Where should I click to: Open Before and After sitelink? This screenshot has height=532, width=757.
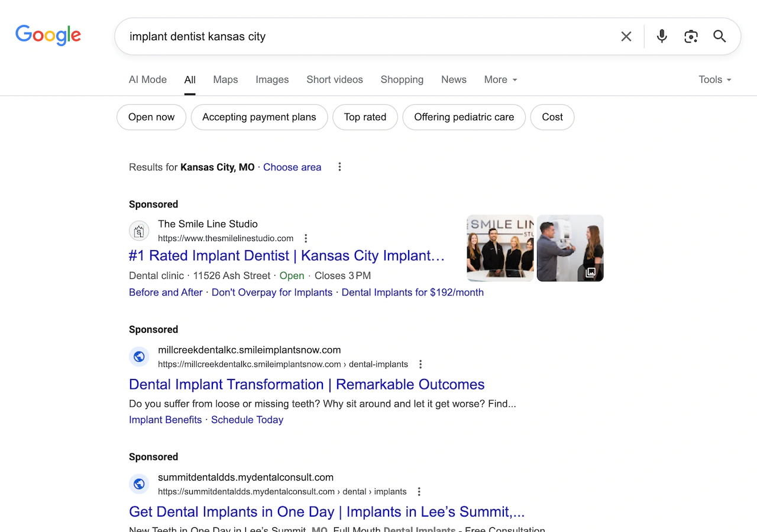pyautogui.click(x=166, y=293)
